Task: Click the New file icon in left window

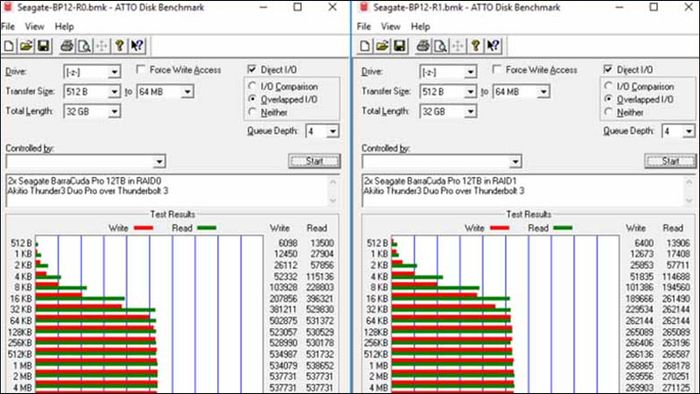Action: tap(9, 46)
